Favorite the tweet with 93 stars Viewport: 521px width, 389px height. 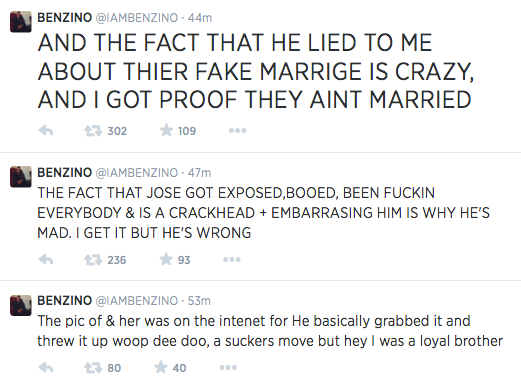[x=166, y=259]
